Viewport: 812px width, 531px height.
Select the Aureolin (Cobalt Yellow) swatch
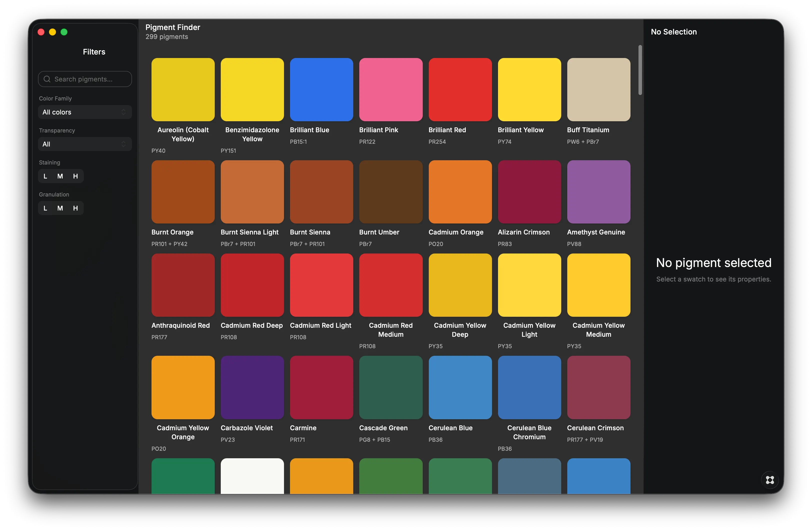pyautogui.click(x=183, y=90)
